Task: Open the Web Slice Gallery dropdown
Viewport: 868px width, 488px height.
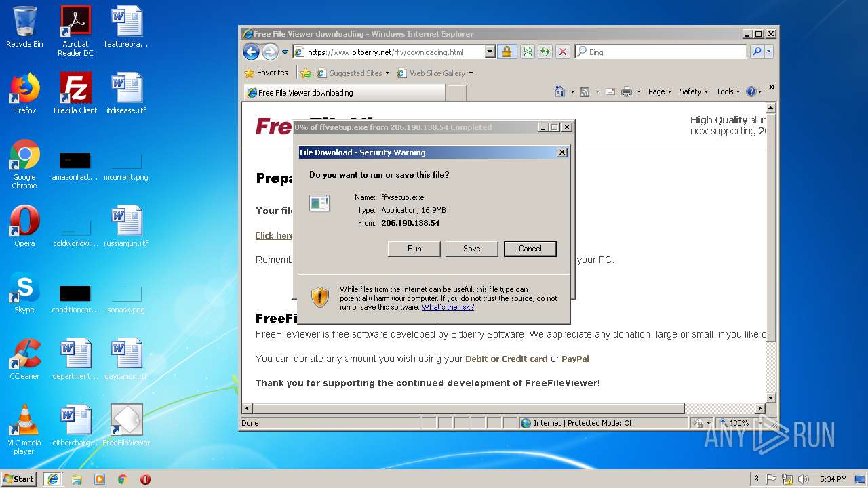Action: click(435, 73)
